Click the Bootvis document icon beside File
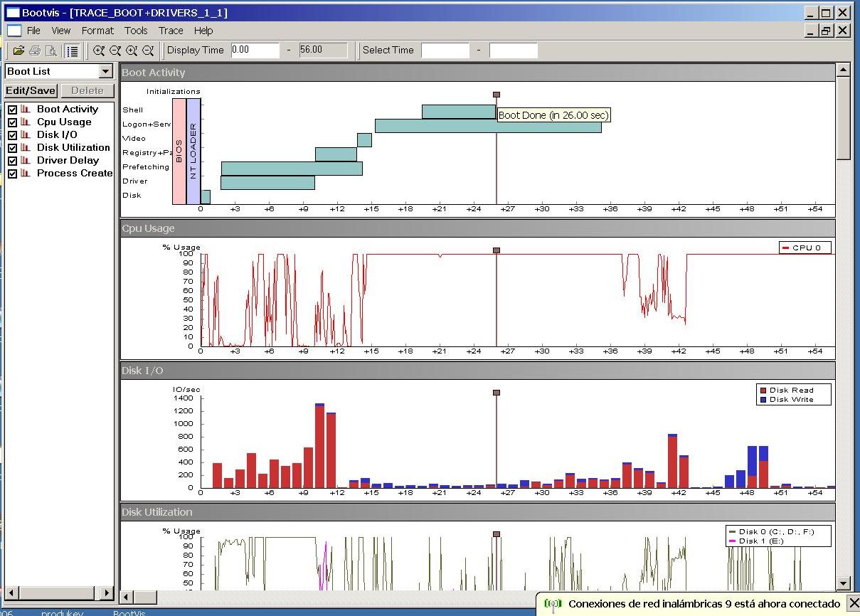860x616 pixels. pos(14,31)
